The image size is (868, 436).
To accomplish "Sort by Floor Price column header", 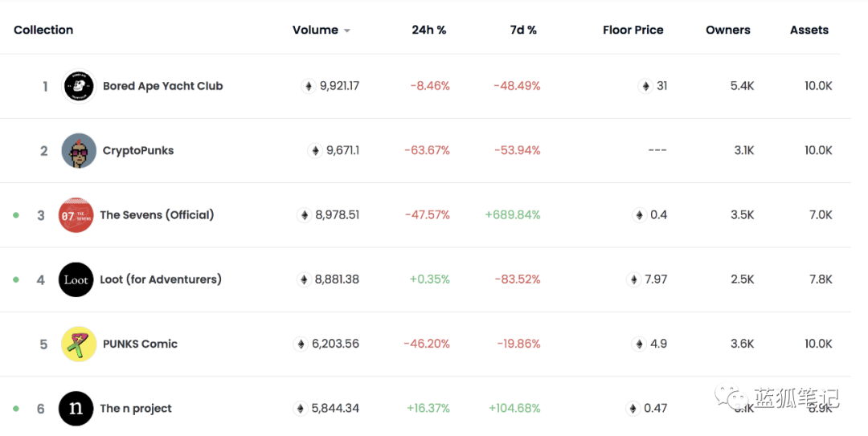I will (x=633, y=30).
